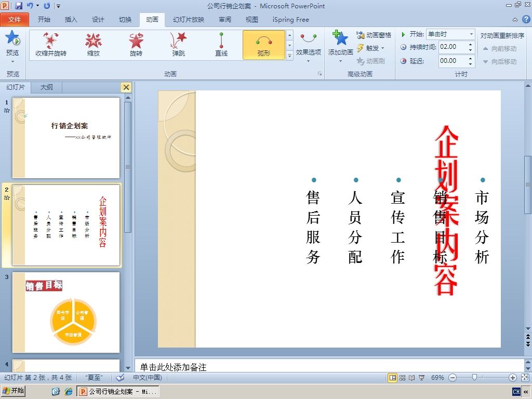Switch to the 幻灯片放映 slide show tab
The image size is (532, 399).
(189, 20)
